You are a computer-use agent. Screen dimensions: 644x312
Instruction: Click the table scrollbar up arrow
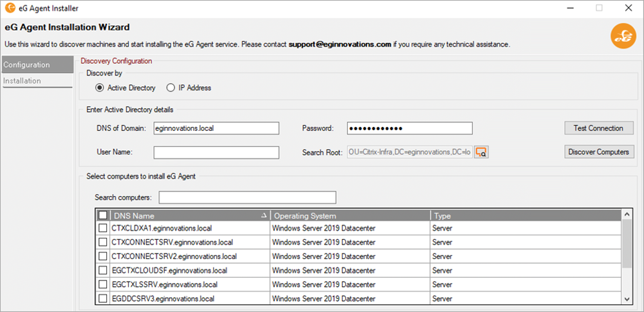[x=627, y=215]
